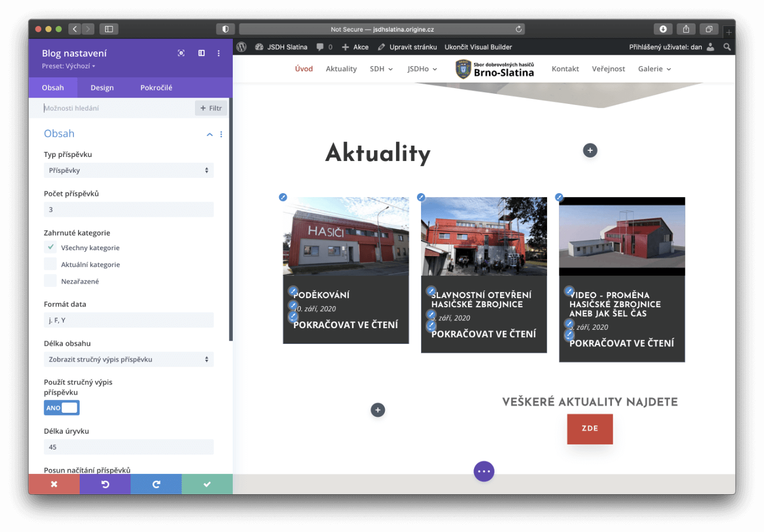Open the purple three-dots builder settings button
The width and height of the screenshot is (764, 532).
484,471
